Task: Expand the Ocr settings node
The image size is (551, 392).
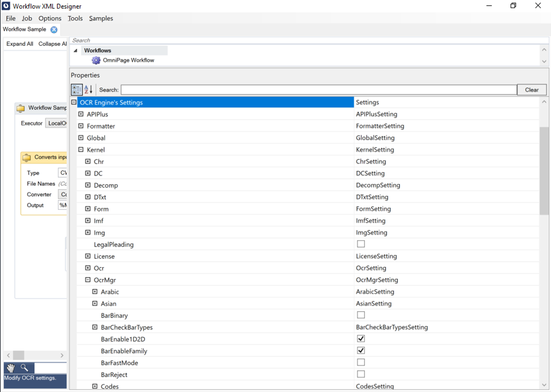Action: coord(87,268)
